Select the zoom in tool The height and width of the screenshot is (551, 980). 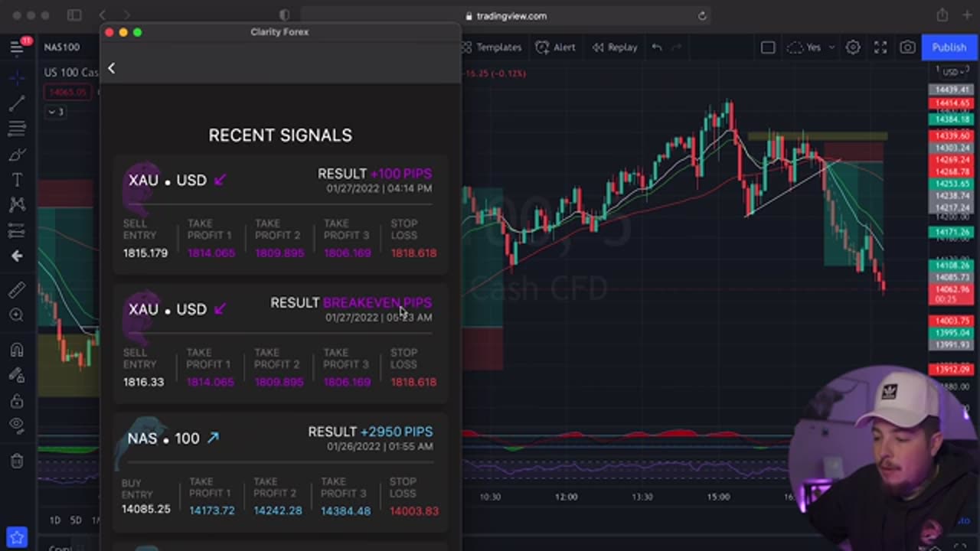point(17,315)
